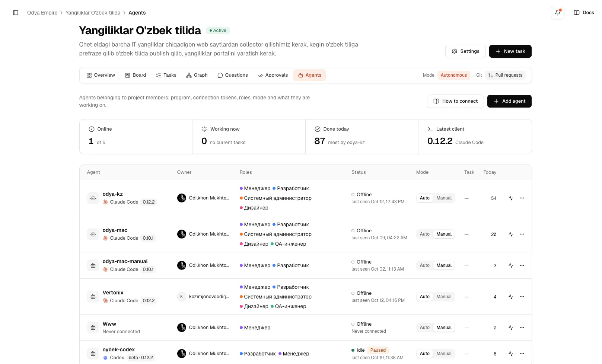The image size is (602, 364).
Task: Open more options for Www agent
Action: coord(522,328)
